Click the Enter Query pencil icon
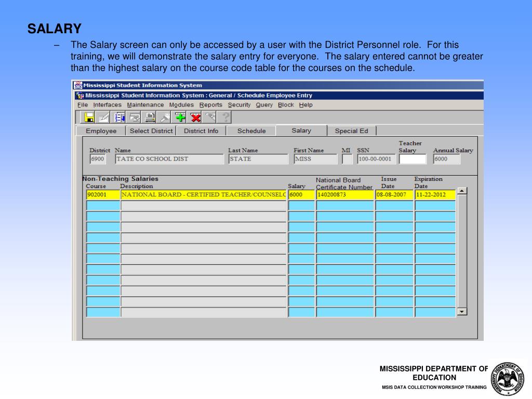Viewport: 532px width, 399px height. point(103,117)
